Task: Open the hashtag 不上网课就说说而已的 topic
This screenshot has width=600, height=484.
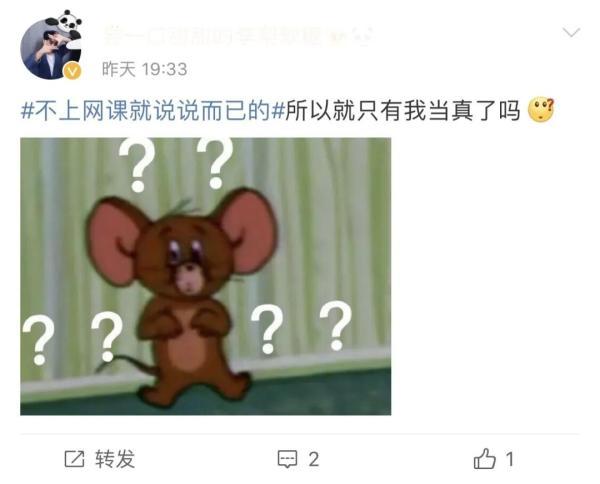Action: click(153, 111)
